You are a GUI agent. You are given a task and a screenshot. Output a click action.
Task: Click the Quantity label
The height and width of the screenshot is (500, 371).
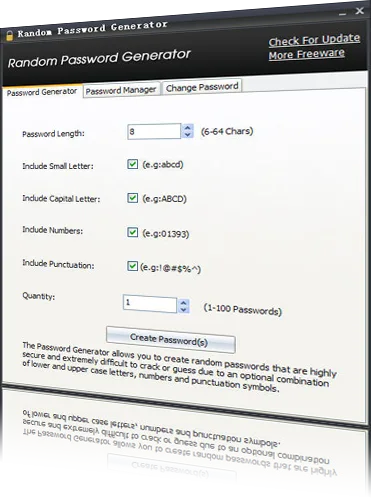pyautogui.click(x=39, y=296)
